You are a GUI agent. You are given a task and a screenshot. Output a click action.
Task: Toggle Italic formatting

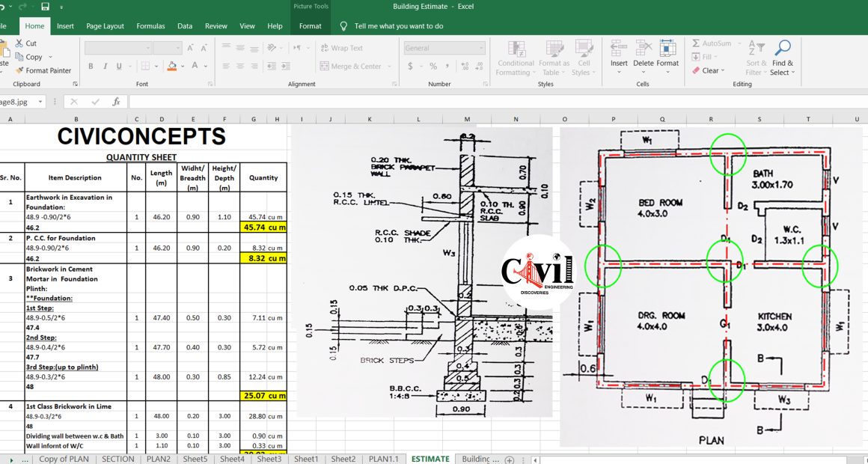click(x=106, y=66)
